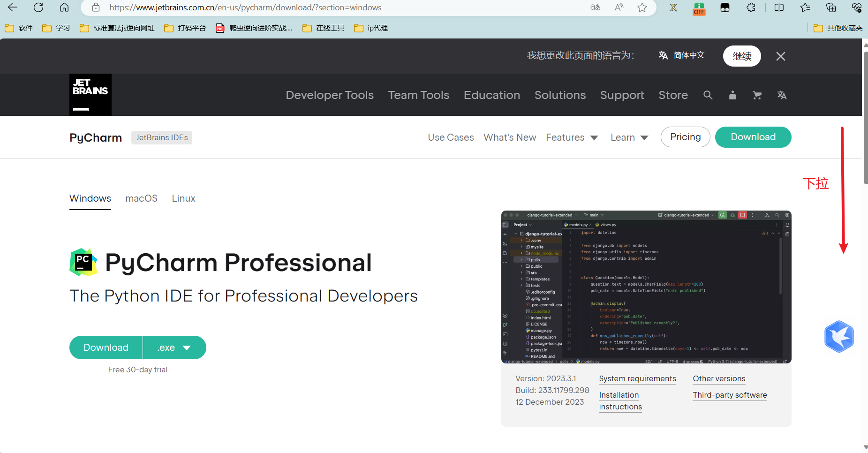Go to Use Cases page

(x=451, y=137)
